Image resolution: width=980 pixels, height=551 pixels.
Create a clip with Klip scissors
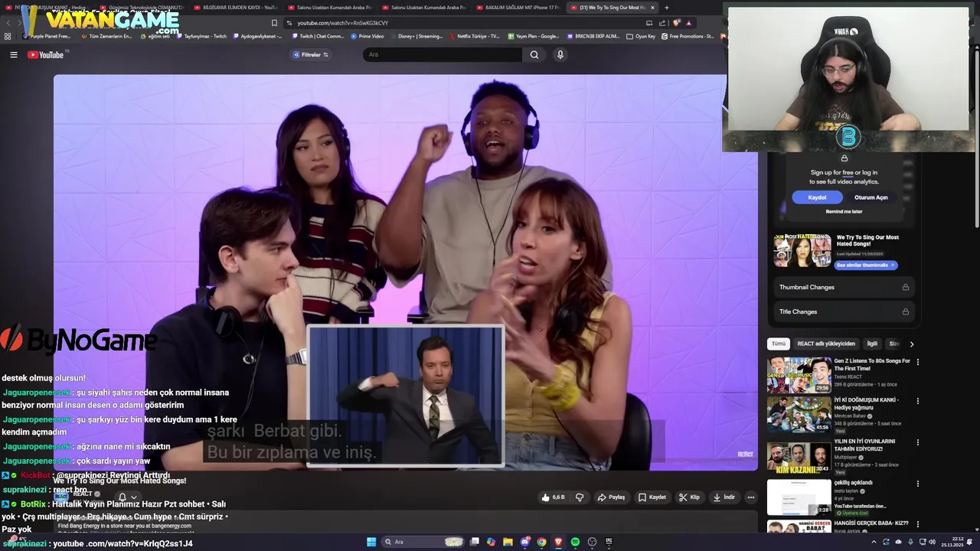click(689, 497)
